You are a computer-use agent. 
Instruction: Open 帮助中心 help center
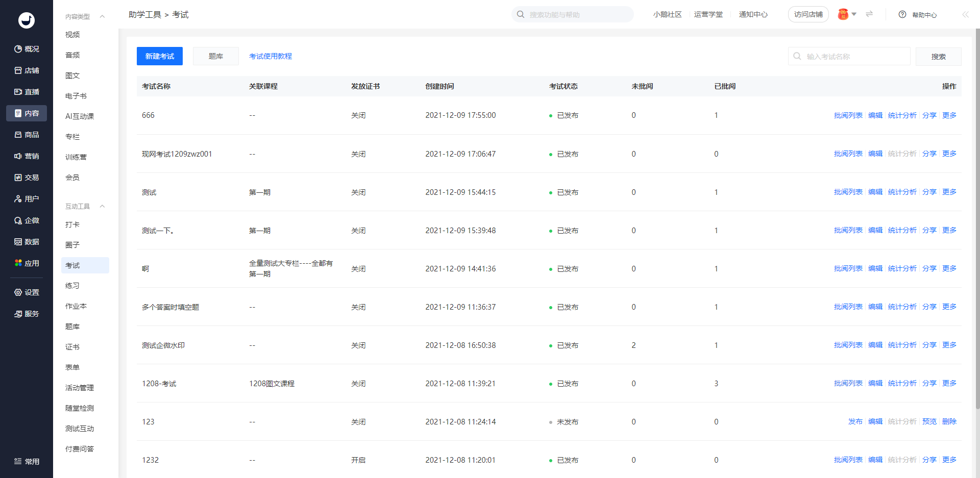click(918, 15)
